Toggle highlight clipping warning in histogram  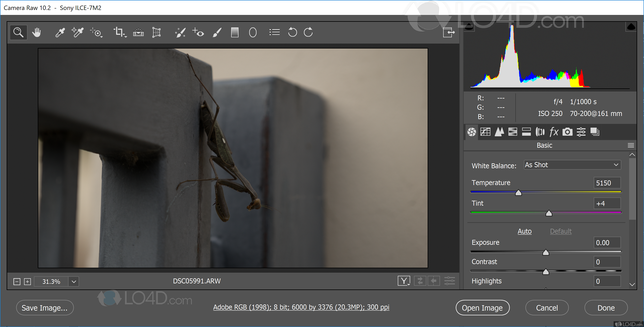point(631,27)
